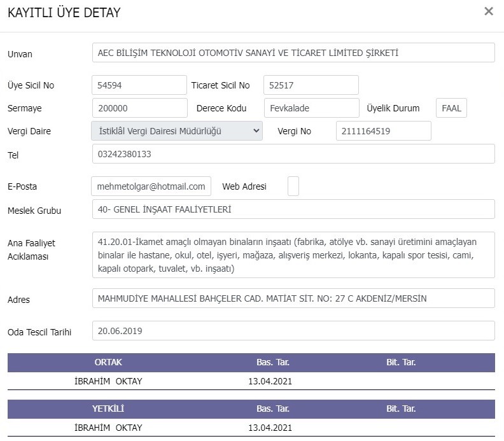Screen dimensions: 504x441
Task: Click date 13.04.2021 in ORTAK row
Action: click(270, 381)
